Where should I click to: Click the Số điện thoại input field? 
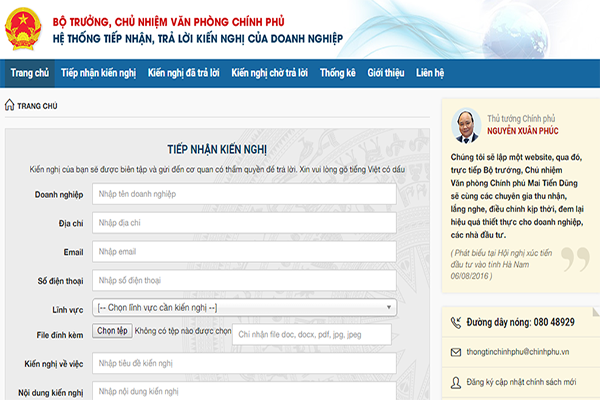click(x=244, y=279)
